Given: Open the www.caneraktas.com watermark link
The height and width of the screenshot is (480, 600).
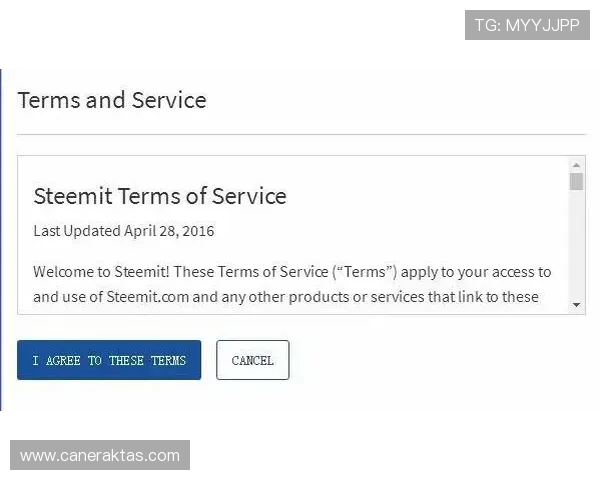Looking at the screenshot, I should point(100,456).
